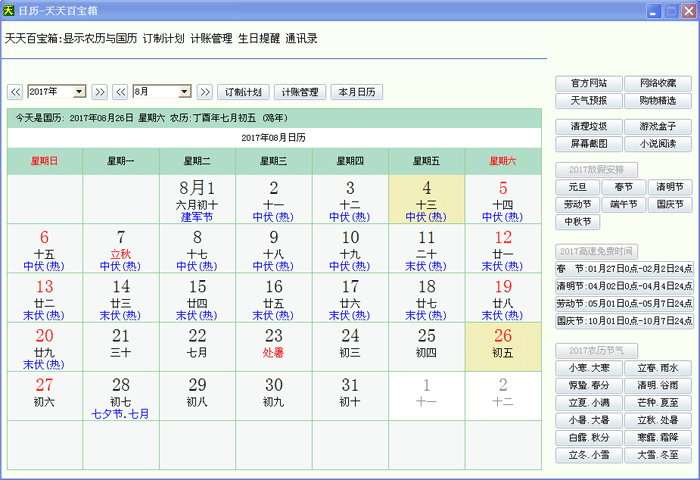Click the next year double-arrow button
Image resolution: width=700 pixels, height=480 pixels.
(x=99, y=92)
